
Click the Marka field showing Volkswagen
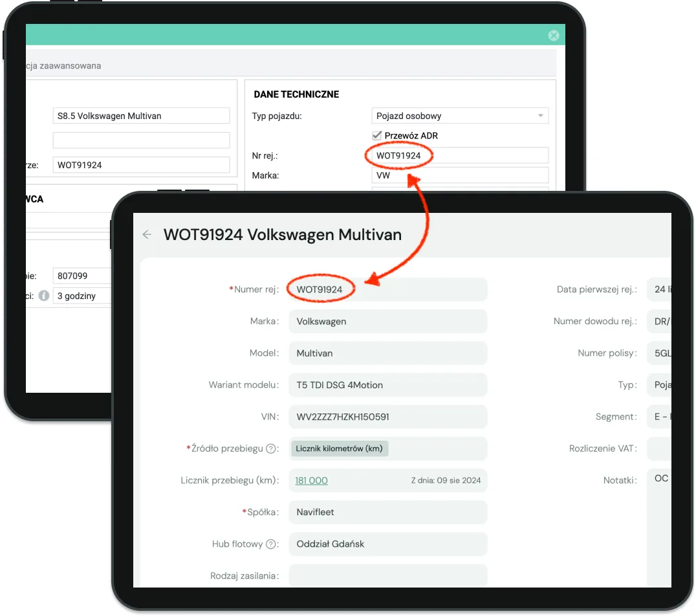pos(388,322)
